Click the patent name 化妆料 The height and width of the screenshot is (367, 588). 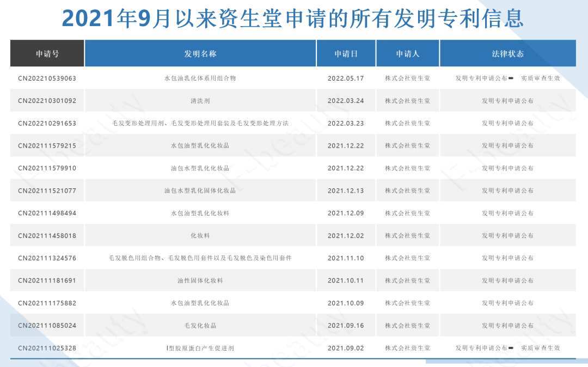[200, 236]
